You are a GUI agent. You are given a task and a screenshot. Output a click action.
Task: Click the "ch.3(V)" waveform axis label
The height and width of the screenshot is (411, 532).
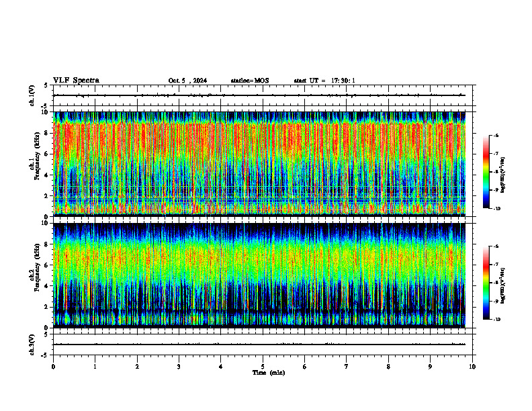32,345
